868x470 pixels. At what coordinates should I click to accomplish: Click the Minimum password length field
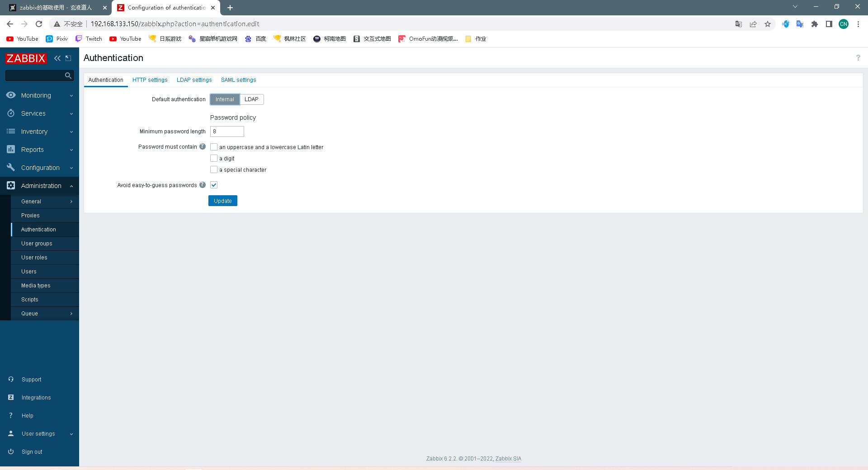coord(227,132)
